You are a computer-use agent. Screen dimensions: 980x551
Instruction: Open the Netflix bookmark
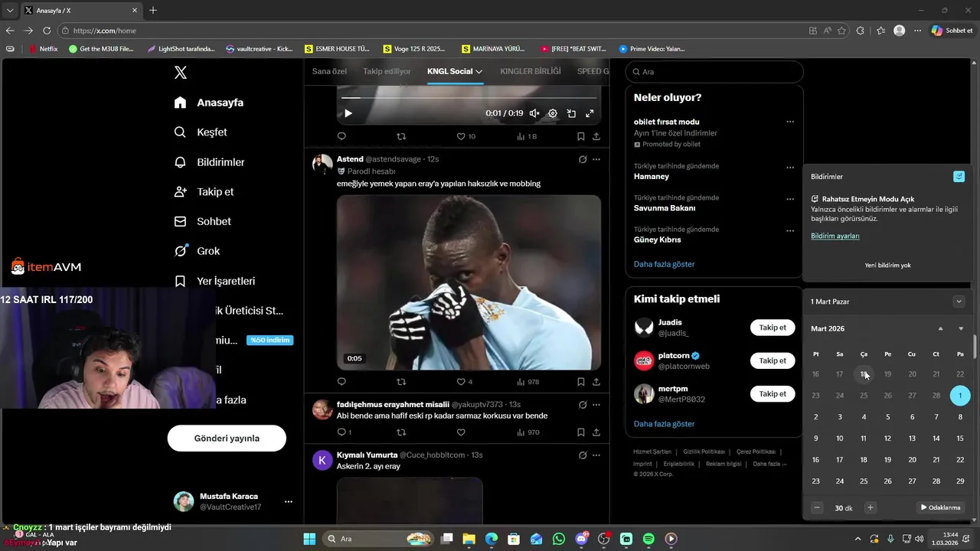pos(43,48)
